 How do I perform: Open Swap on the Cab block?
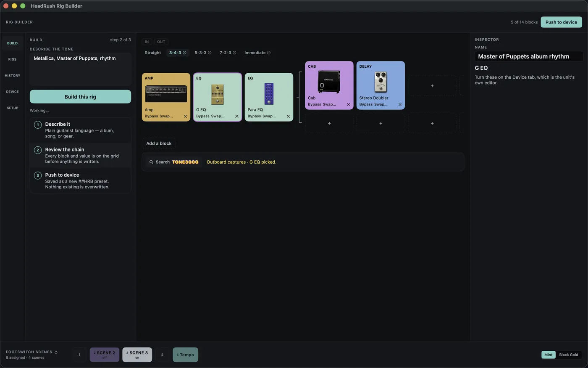click(329, 105)
